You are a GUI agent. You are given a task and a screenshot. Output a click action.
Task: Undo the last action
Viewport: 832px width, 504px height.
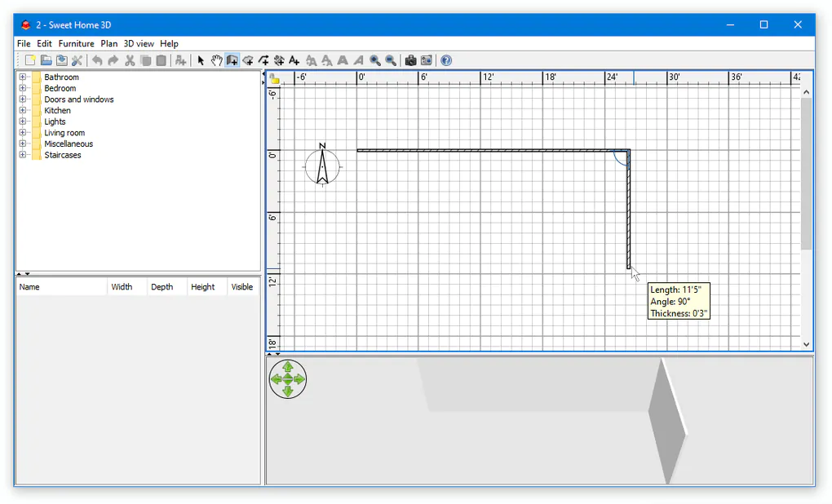coord(97,60)
